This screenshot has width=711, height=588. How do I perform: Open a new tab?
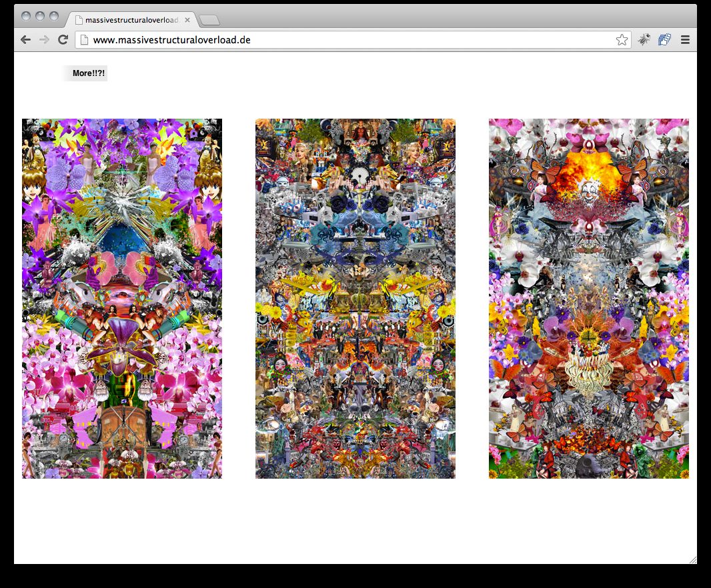coord(209,21)
